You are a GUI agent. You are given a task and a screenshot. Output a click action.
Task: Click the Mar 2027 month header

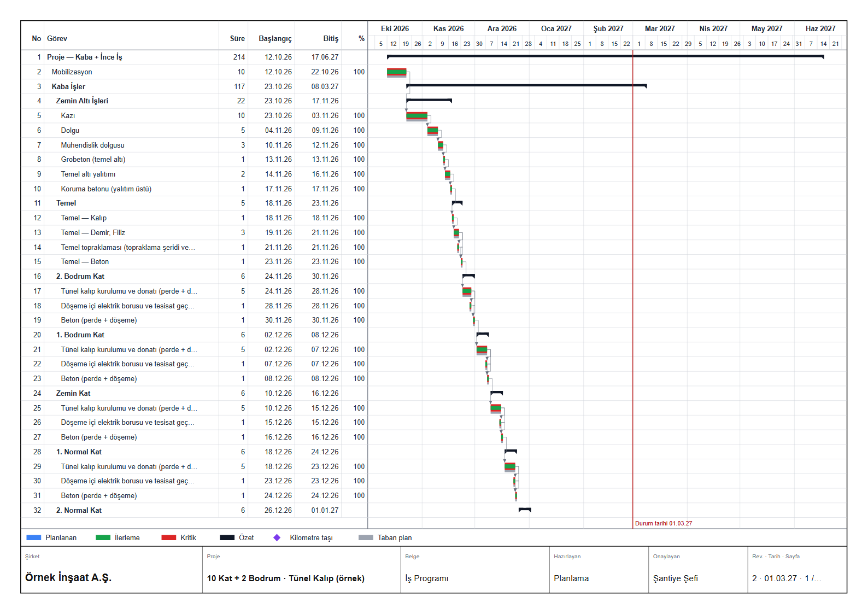(x=660, y=28)
